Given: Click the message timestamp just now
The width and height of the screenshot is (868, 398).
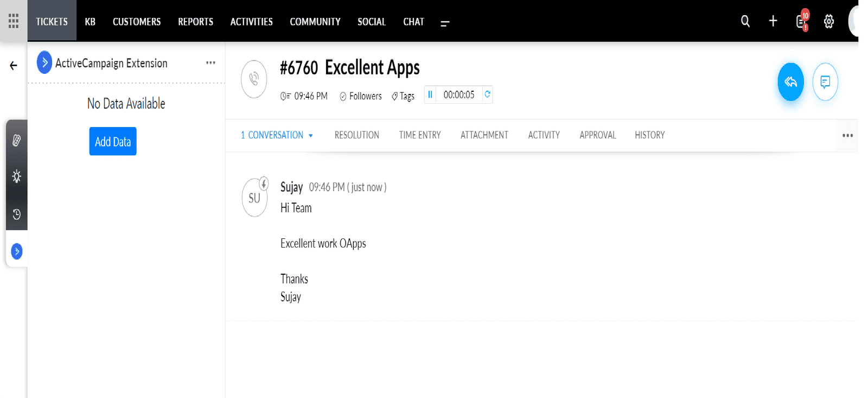Looking at the screenshot, I should click(x=348, y=187).
